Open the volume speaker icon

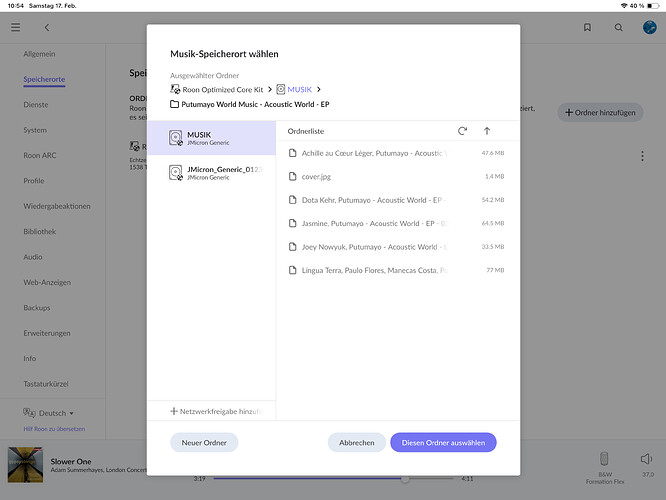point(646,459)
